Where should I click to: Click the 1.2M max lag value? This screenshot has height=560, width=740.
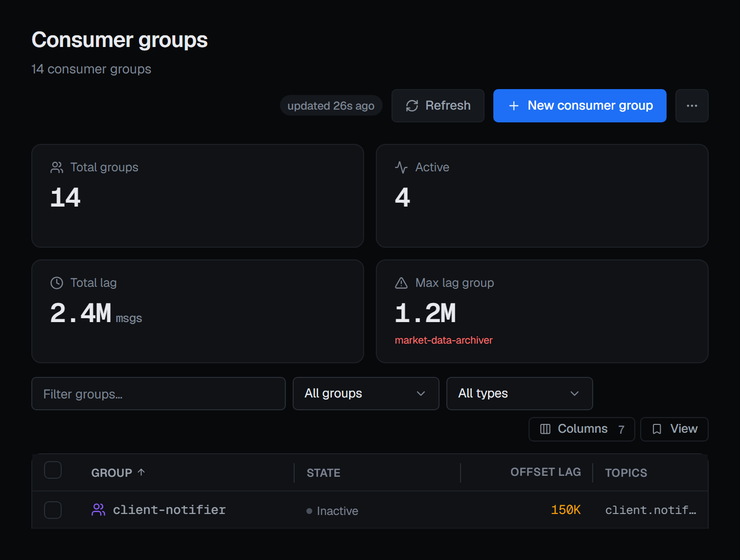(425, 313)
